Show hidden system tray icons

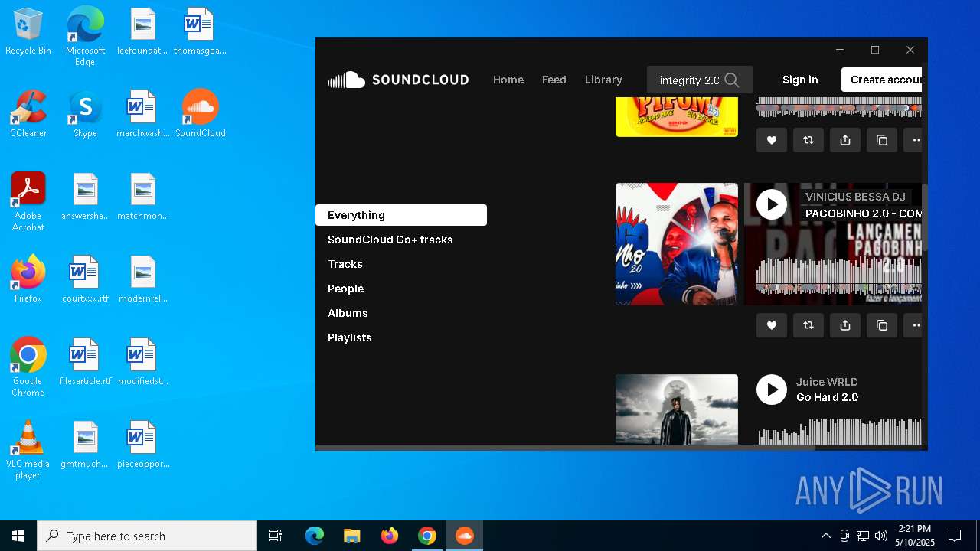coord(825,536)
